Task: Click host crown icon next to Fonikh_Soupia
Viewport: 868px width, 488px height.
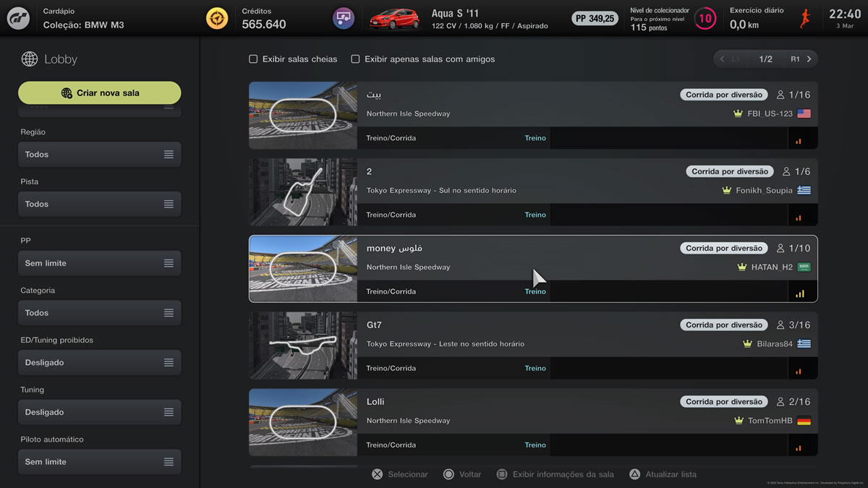Action: pyautogui.click(x=727, y=190)
